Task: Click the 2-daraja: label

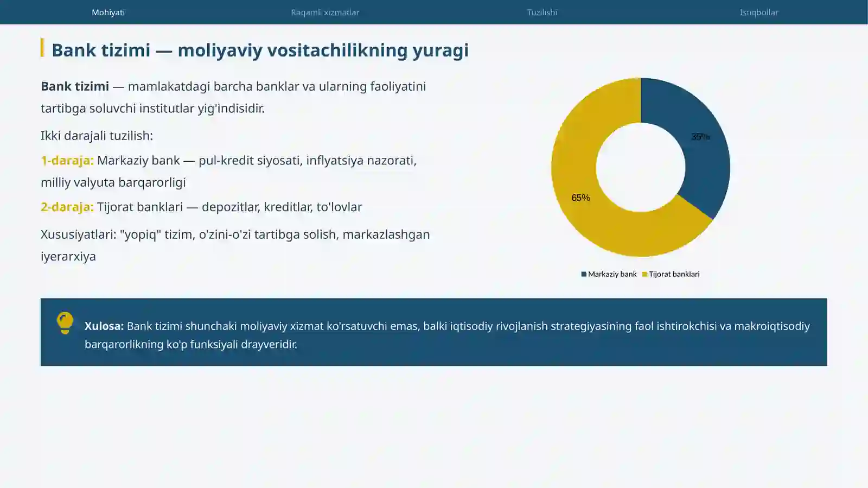Action: (x=67, y=207)
